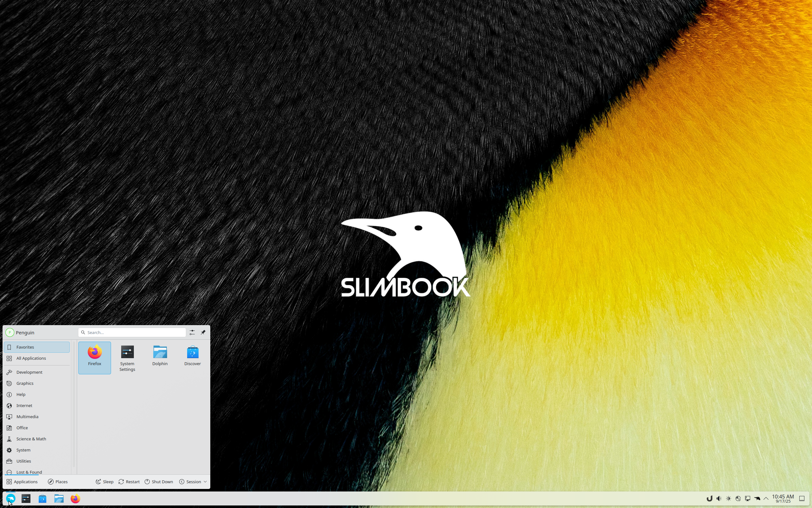
Task: Switch to the Applications tab
Action: pos(22,482)
